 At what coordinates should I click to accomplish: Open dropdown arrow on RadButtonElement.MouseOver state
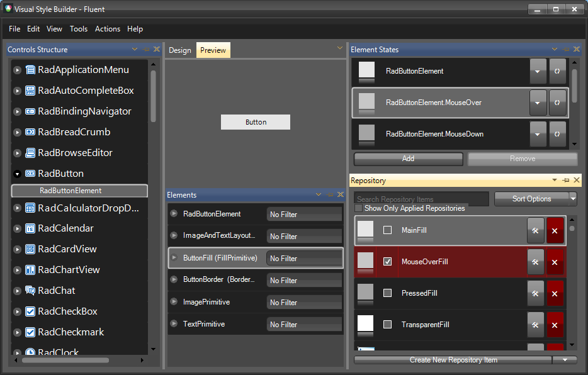click(x=538, y=103)
